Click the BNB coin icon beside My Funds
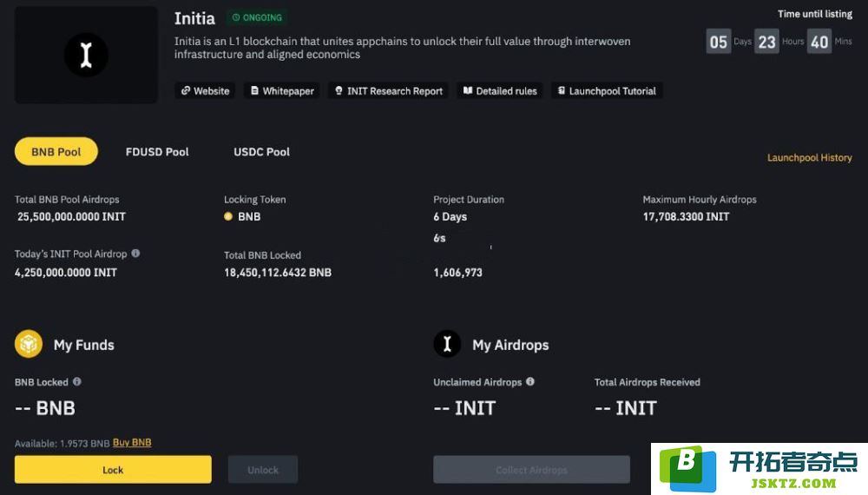The image size is (868, 495). tap(29, 344)
